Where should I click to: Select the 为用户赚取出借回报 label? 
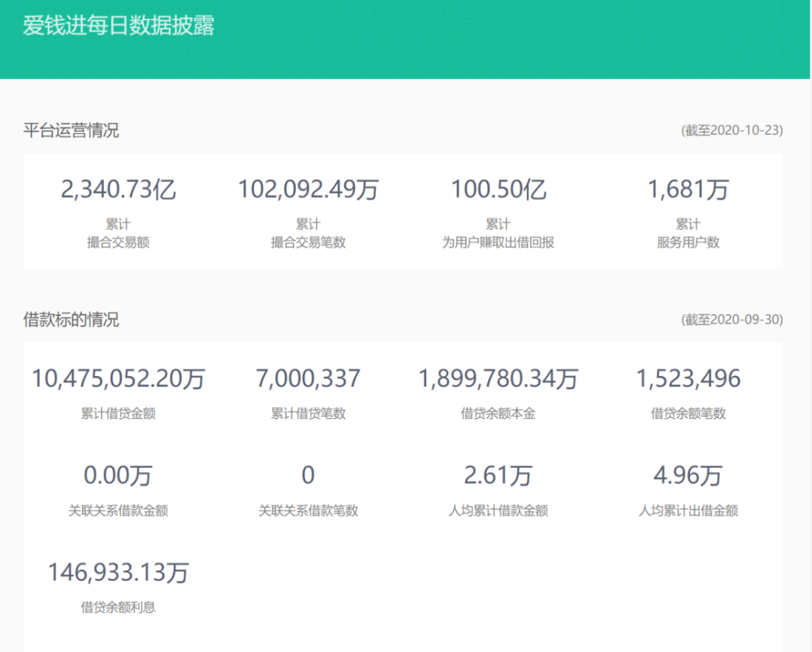point(499,242)
